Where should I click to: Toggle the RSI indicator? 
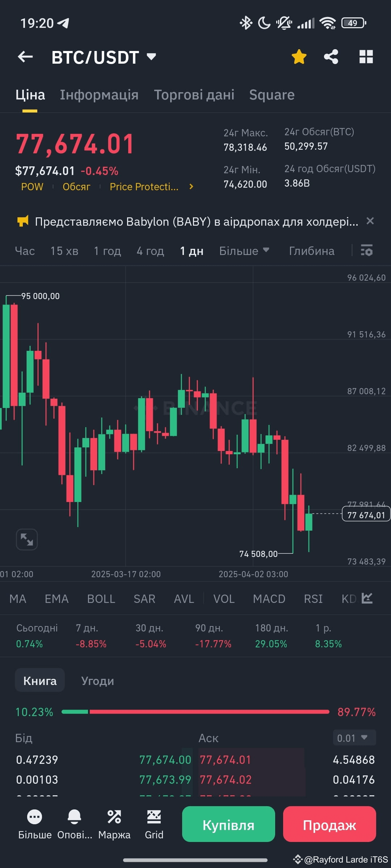click(x=313, y=599)
